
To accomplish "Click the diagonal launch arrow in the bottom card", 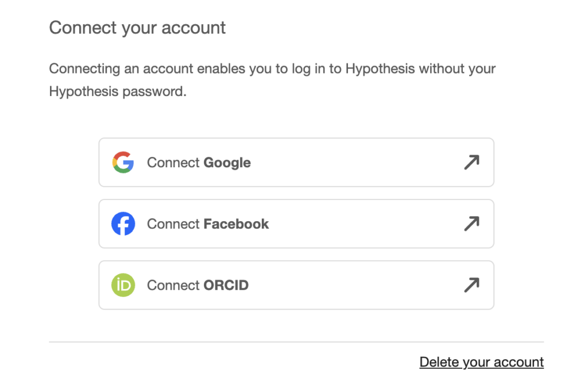I will pos(471,285).
